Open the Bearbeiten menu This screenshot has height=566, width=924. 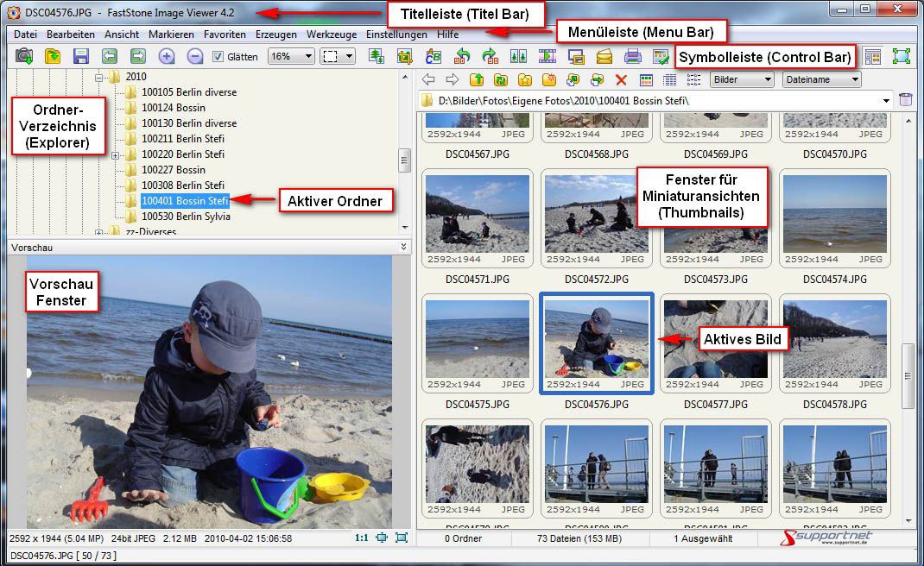71,35
